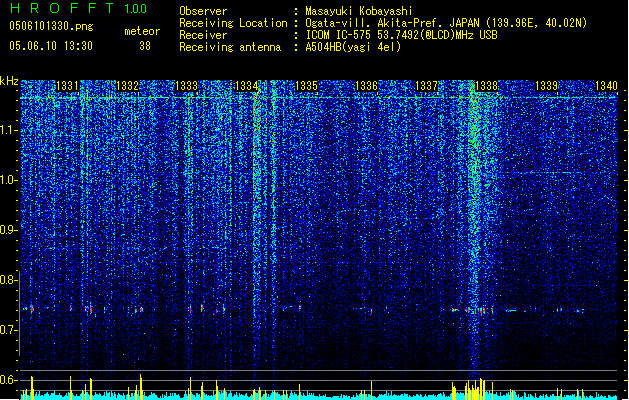Viewport: 629px width, 400px height.
Task: Click the 1336 time marker
Action: (x=367, y=86)
